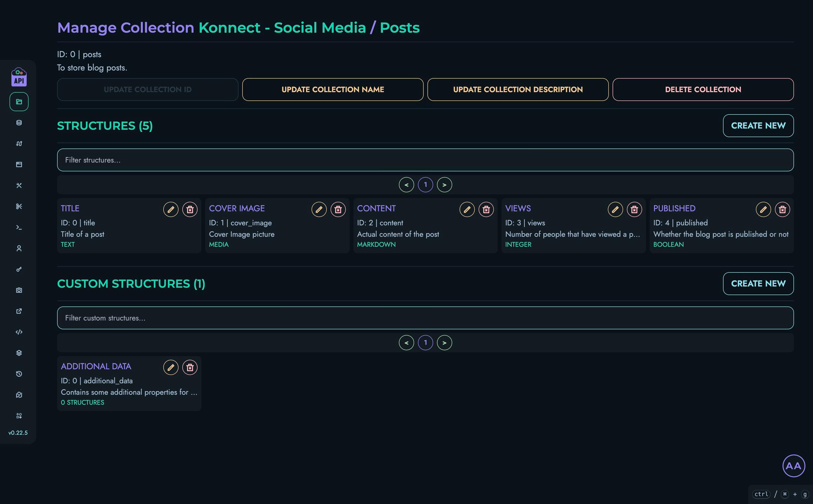Open the layers stack sidebar icon
Viewport: 813px width, 504px height.
tap(19, 353)
